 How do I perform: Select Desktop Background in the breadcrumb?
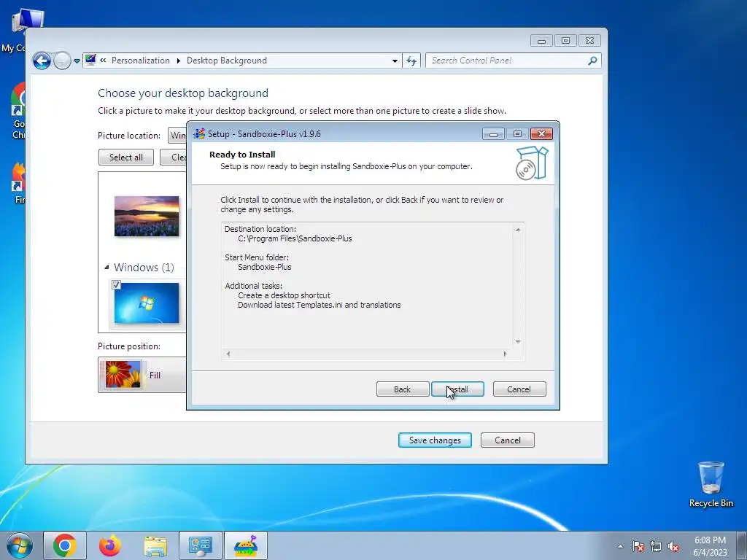coord(227,61)
